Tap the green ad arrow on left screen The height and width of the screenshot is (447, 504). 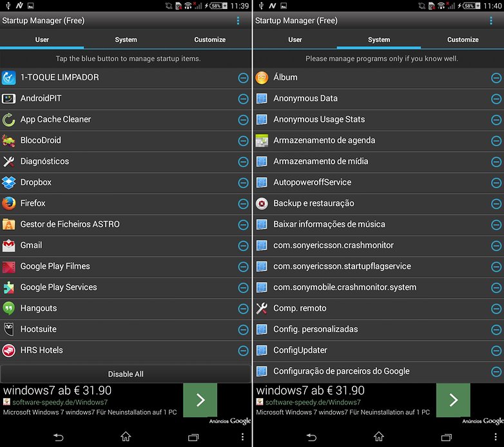[200, 400]
